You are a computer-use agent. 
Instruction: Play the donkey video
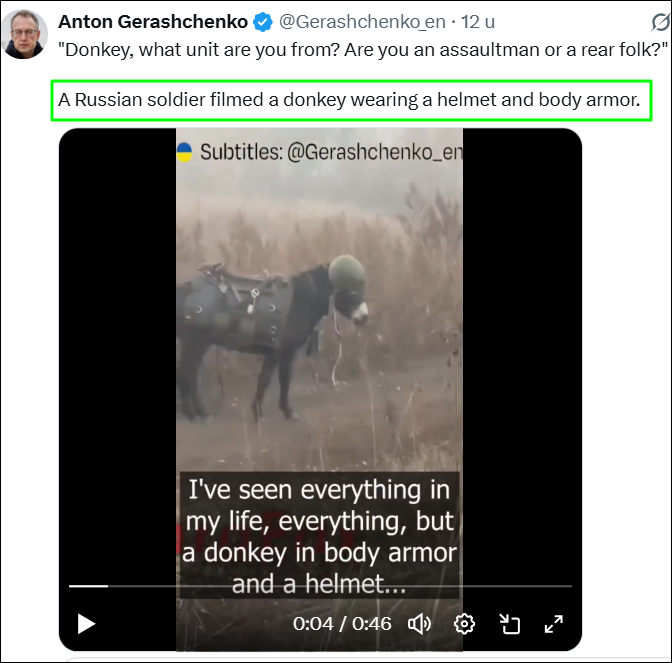(87, 624)
